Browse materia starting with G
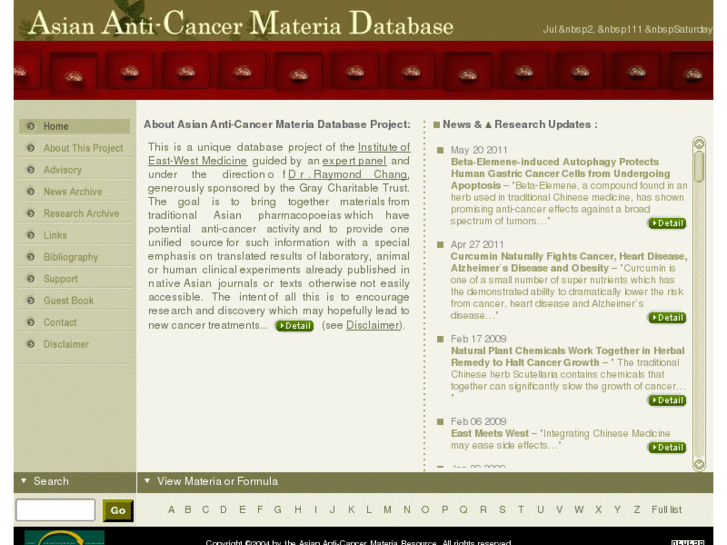Image resolution: width=727 pixels, height=545 pixels. tap(278, 510)
